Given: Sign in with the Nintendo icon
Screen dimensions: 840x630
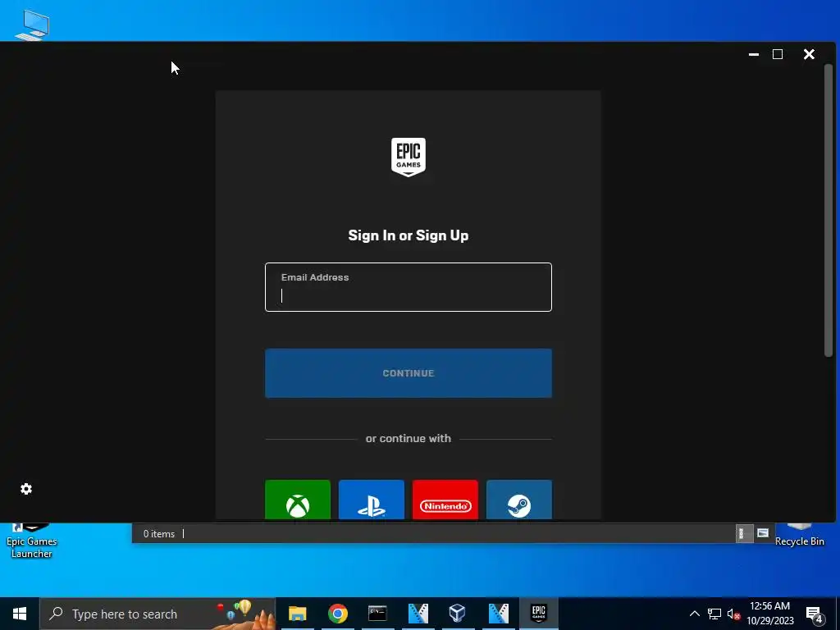Looking at the screenshot, I should [445, 500].
